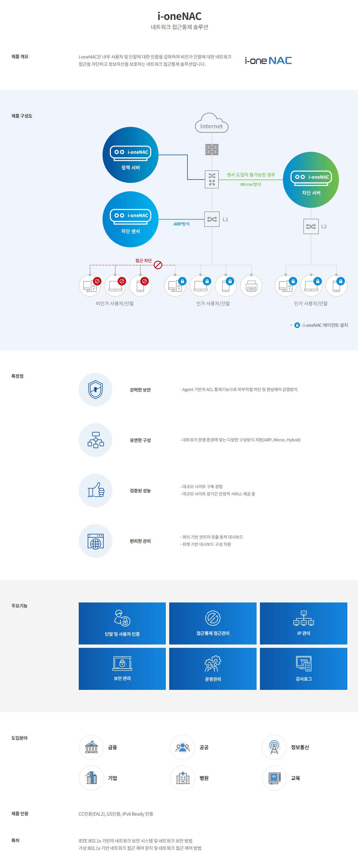Click the L2 switch icon under 차단 서버
Image resolution: width=358 pixels, height=868 pixels.
click(311, 226)
